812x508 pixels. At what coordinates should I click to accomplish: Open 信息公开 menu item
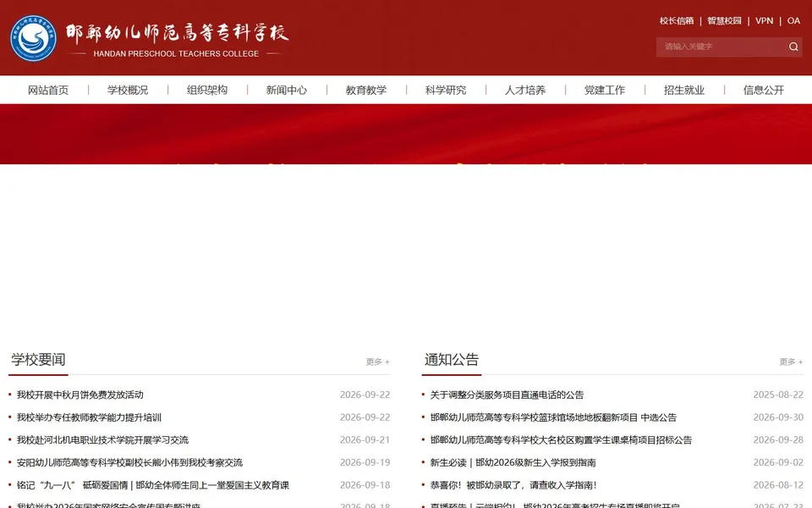click(763, 90)
